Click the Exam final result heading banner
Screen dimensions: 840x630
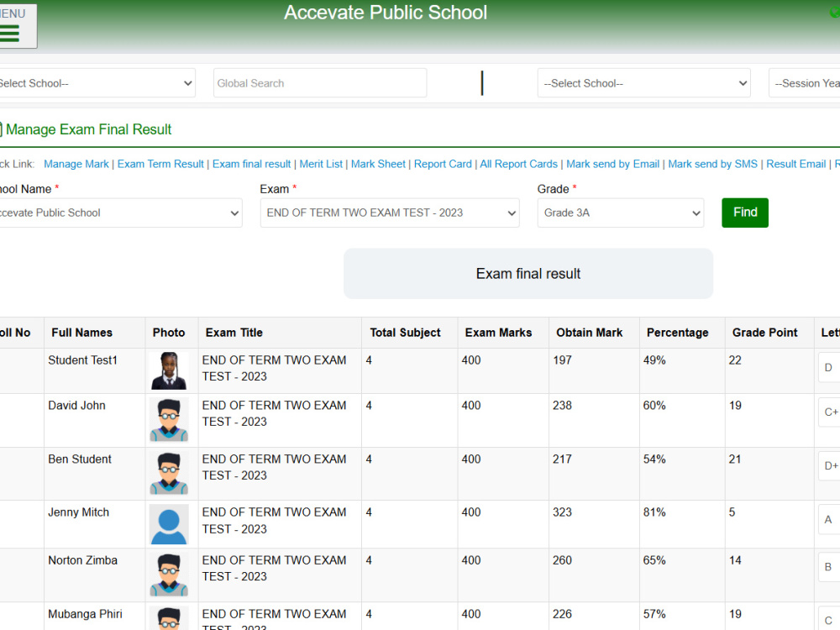pyautogui.click(x=528, y=274)
